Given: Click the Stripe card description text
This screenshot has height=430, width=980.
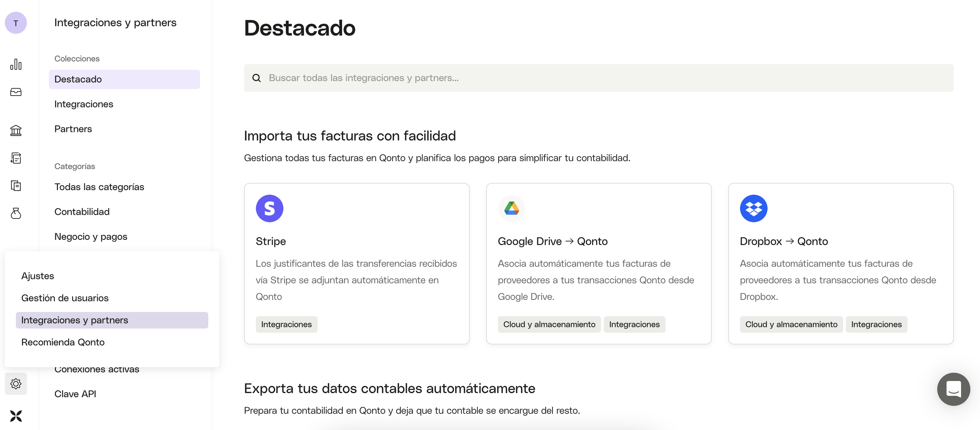Looking at the screenshot, I should 356,280.
